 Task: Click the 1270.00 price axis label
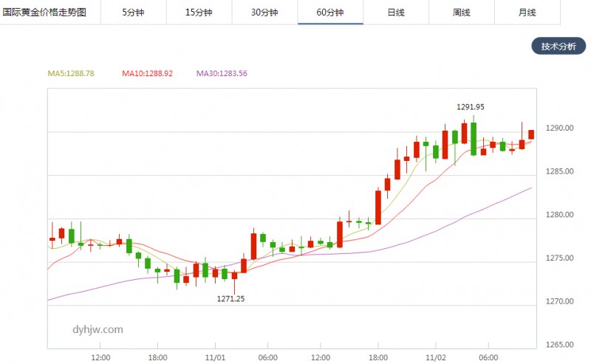(x=559, y=301)
